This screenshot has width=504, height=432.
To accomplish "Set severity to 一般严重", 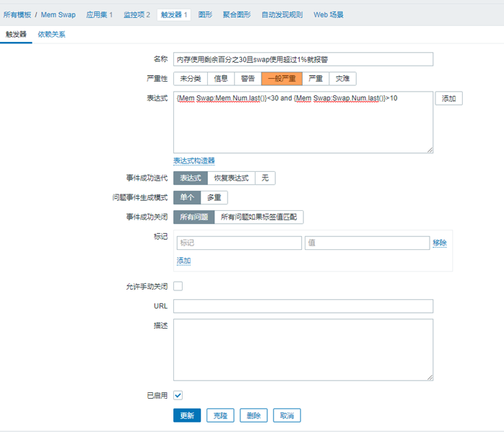I will (282, 79).
